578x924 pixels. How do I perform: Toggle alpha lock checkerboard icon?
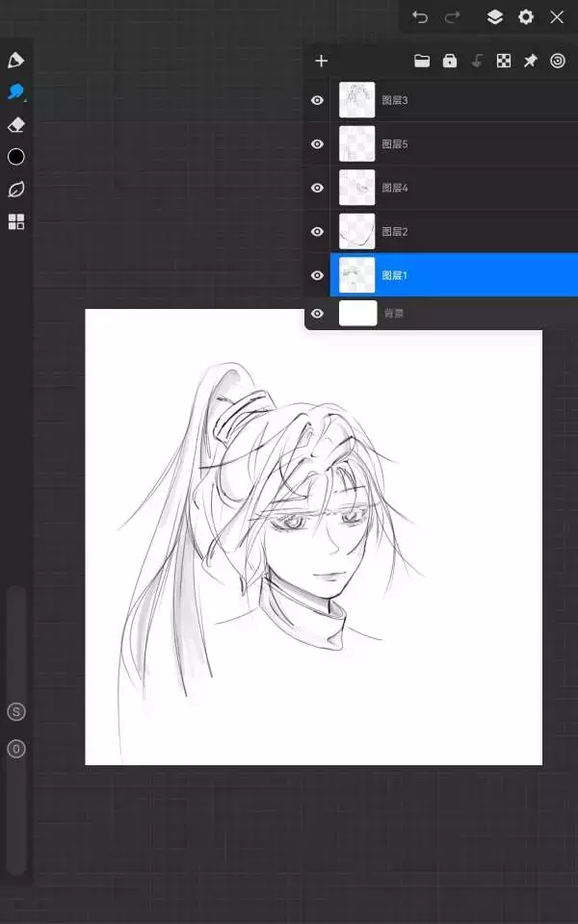pyautogui.click(x=503, y=61)
